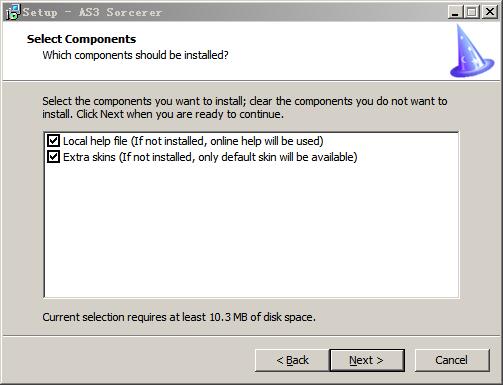The height and width of the screenshot is (385, 503).
Task: Click the Select Components heading
Action: click(x=81, y=39)
